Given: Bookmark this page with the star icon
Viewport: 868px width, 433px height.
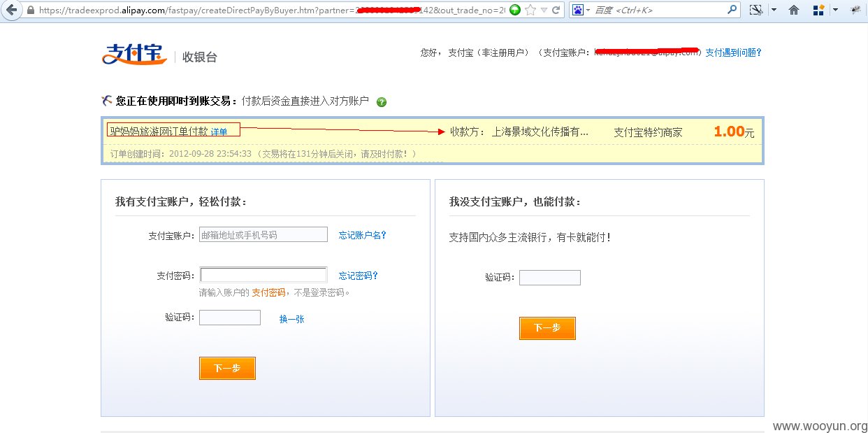Looking at the screenshot, I should pos(530,10).
